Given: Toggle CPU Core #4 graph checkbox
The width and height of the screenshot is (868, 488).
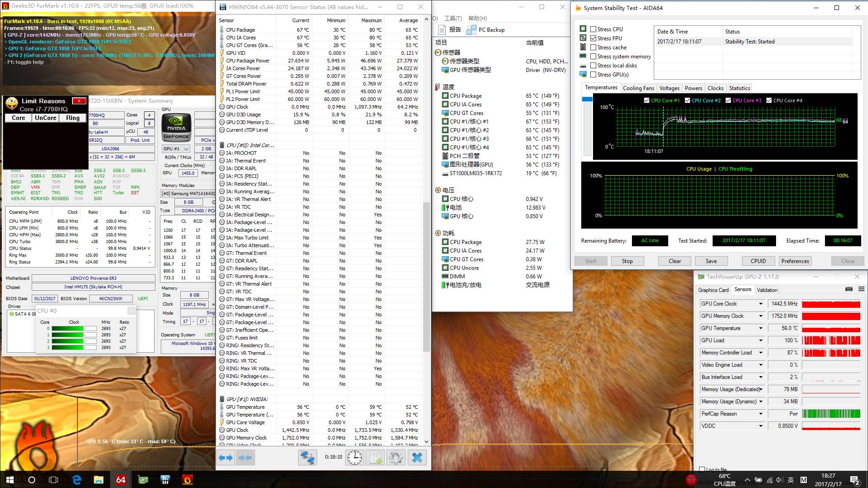Looking at the screenshot, I should (769, 100).
